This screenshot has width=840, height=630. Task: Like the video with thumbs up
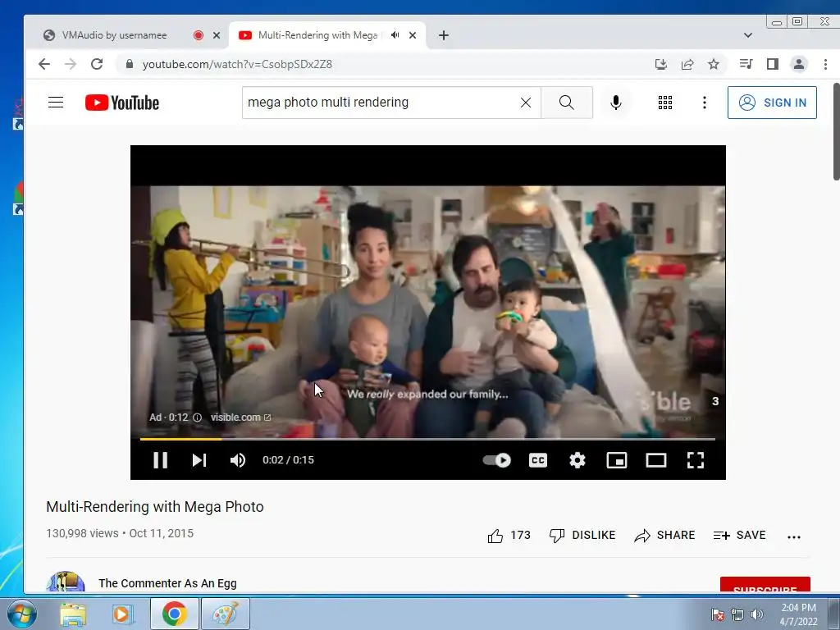[509, 535]
